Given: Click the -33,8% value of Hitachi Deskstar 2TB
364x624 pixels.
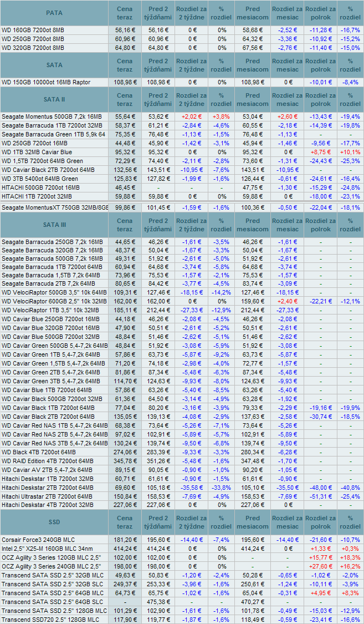Looking at the screenshot, I should 221,488.
